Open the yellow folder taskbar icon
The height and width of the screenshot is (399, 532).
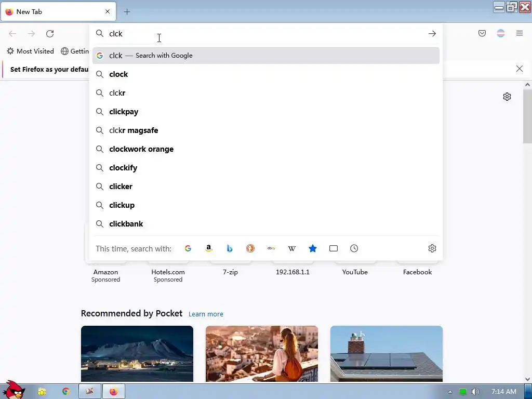[x=42, y=392]
